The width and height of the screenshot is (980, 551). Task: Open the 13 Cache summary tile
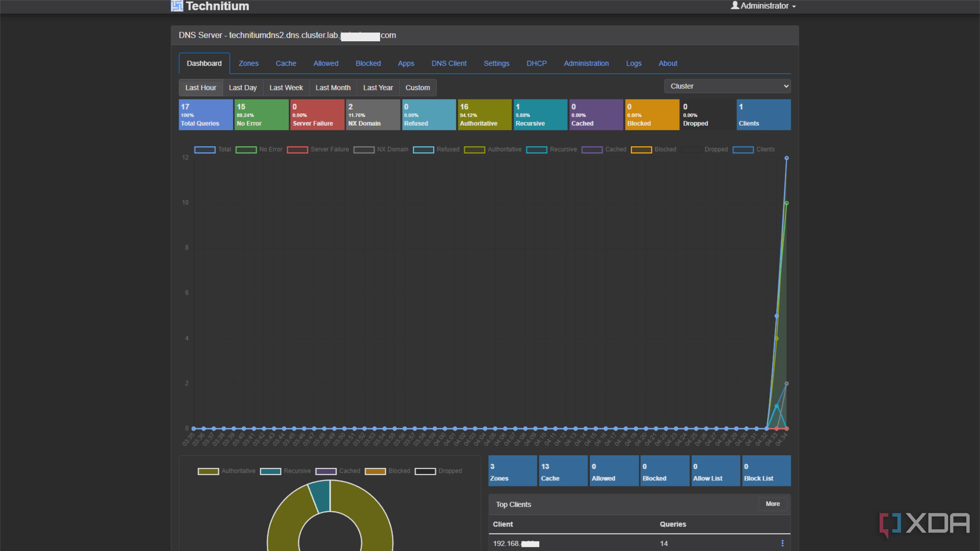point(563,471)
